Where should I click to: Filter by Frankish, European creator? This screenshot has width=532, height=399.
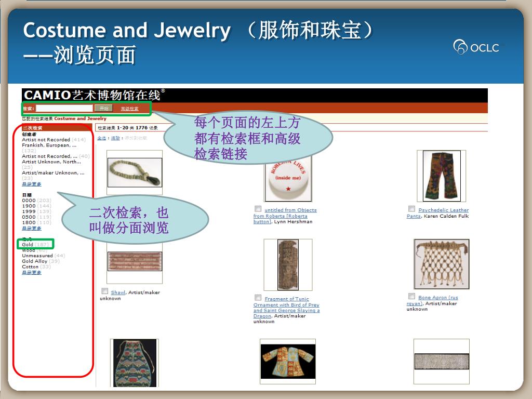click(49, 148)
